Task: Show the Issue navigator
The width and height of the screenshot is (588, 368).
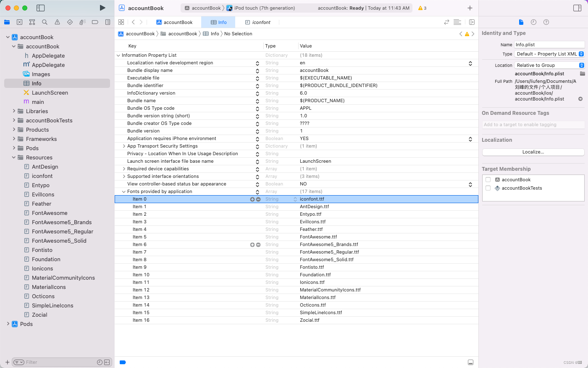Action: pyautogui.click(x=57, y=22)
